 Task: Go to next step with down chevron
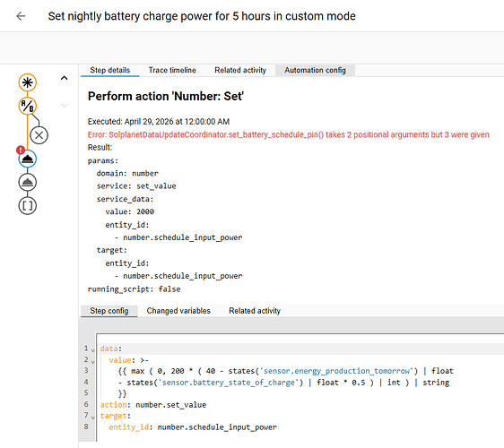click(x=65, y=106)
